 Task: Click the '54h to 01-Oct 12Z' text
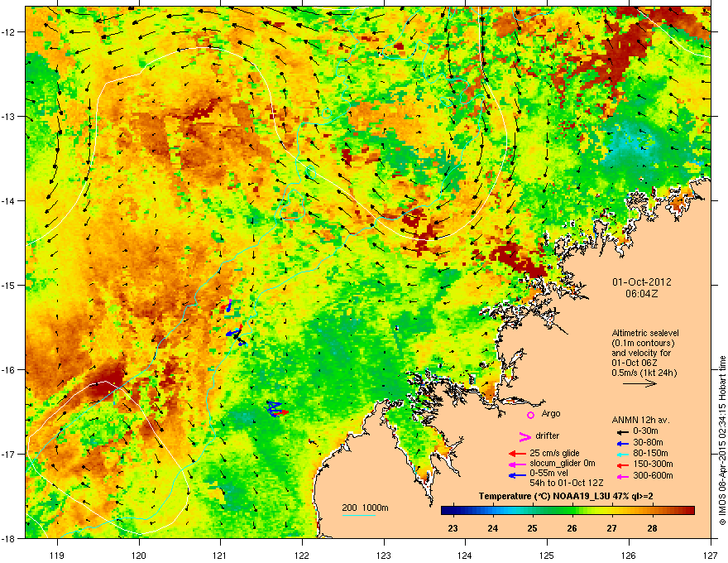point(567,483)
